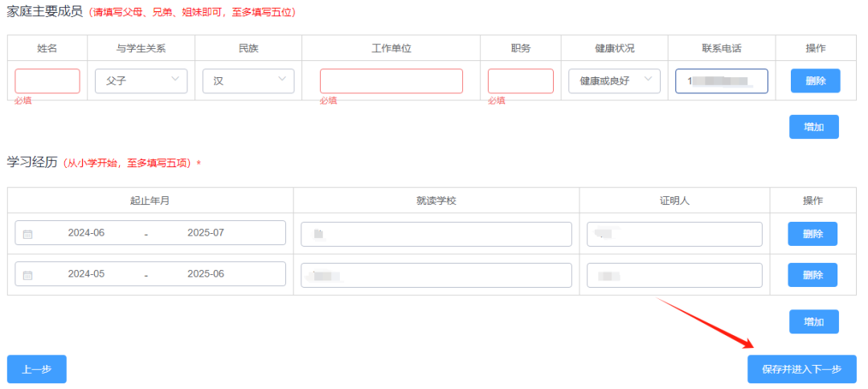Click the 工作单位 input field
The width and height of the screenshot is (868, 389).
[391, 81]
